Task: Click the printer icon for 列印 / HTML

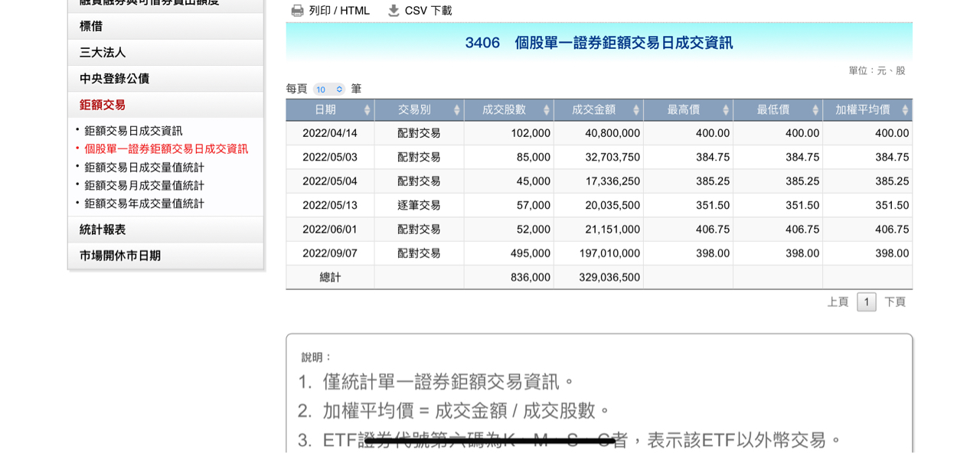Action: (298, 11)
